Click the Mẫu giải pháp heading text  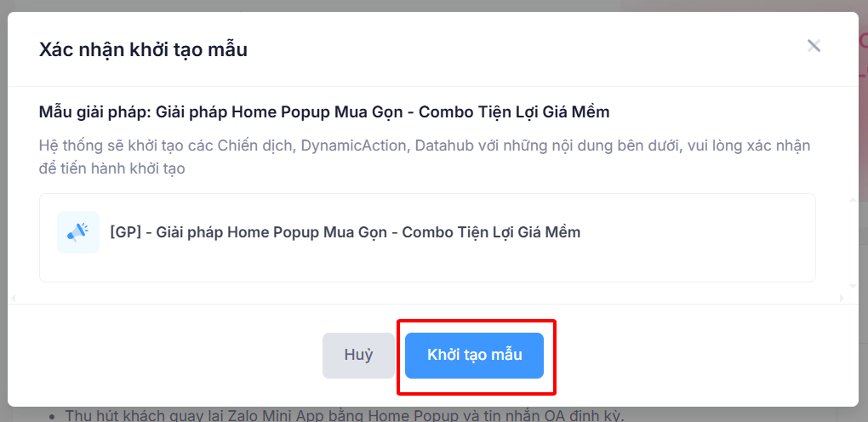(324, 112)
